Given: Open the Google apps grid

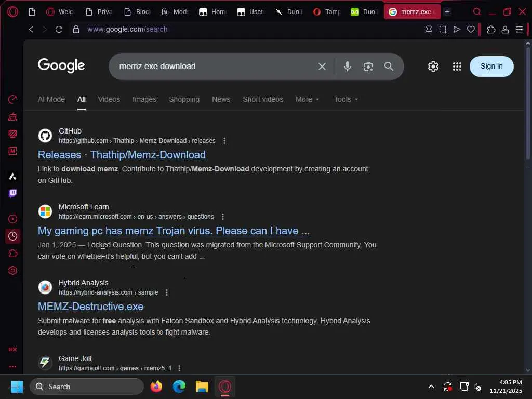Looking at the screenshot, I should 457,66.
